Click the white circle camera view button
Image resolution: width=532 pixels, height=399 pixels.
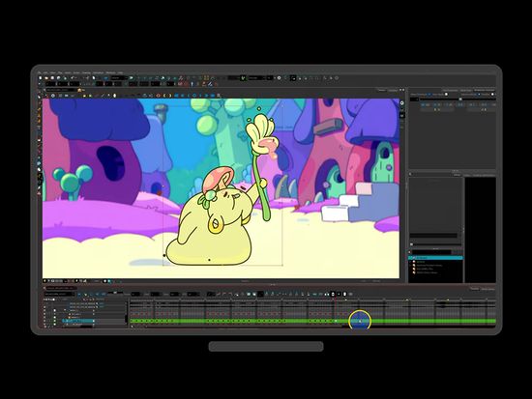pos(402,103)
